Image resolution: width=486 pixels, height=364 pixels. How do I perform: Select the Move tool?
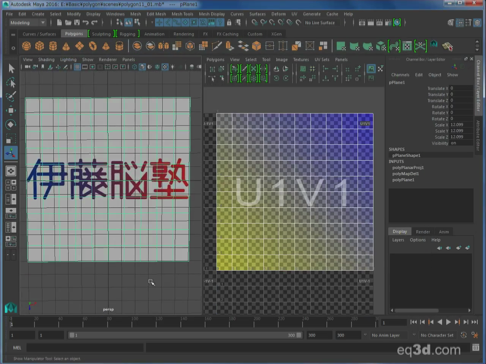click(x=11, y=110)
